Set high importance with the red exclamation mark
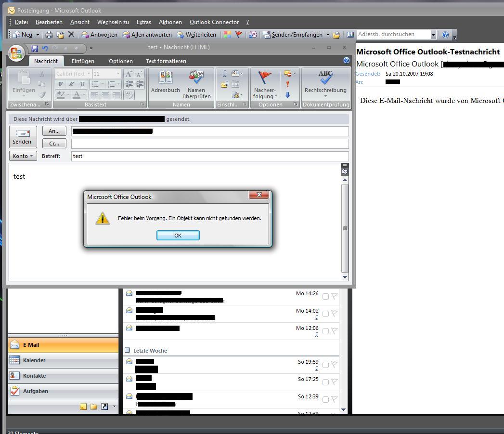The image size is (504, 434). coord(288,84)
